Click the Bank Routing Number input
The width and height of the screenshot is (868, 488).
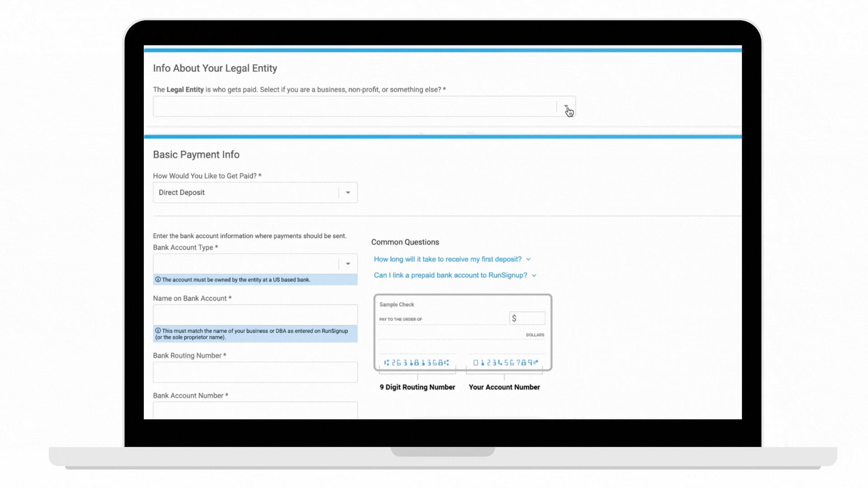[255, 372]
